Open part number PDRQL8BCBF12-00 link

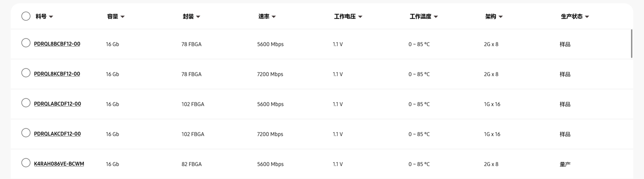click(x=57, y=44)
